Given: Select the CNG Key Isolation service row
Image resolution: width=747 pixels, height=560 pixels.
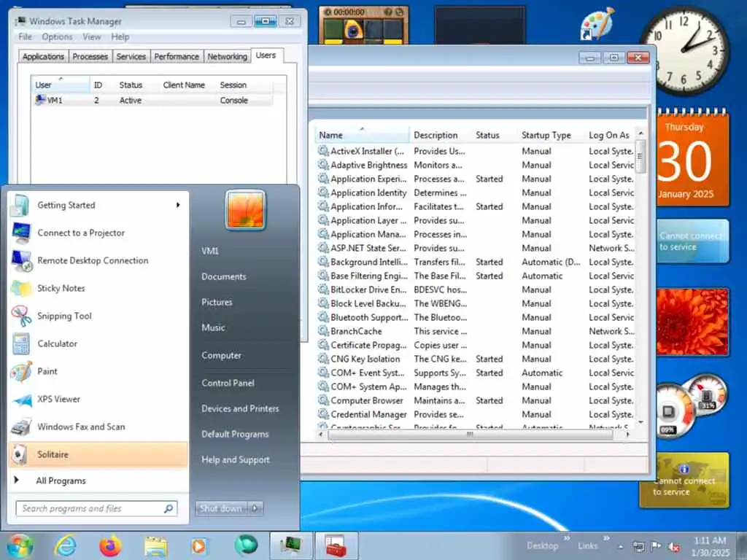Looking at the screenshot, I should [x=476, y=359].
